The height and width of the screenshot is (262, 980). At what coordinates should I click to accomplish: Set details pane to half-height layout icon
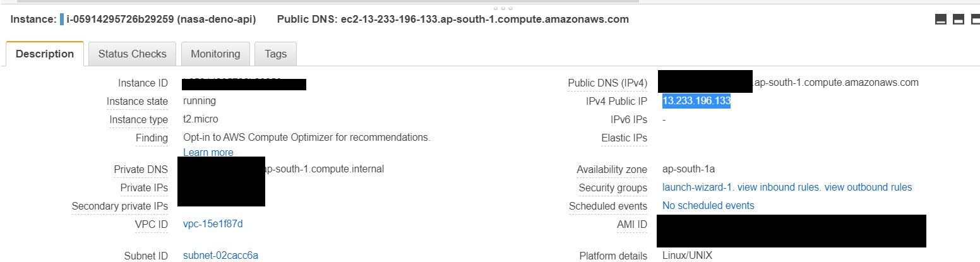[958, 20]
